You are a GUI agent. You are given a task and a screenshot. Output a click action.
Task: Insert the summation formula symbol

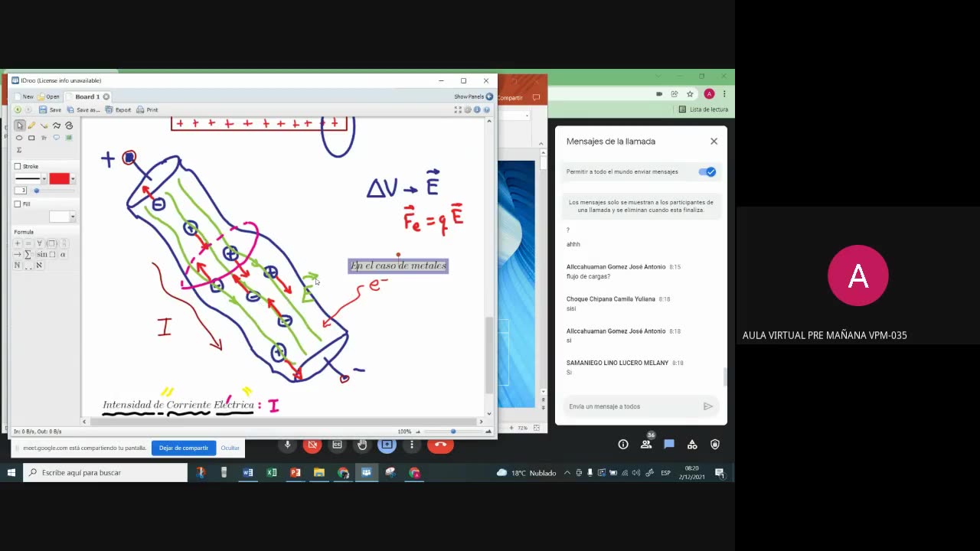pos(28,254)
